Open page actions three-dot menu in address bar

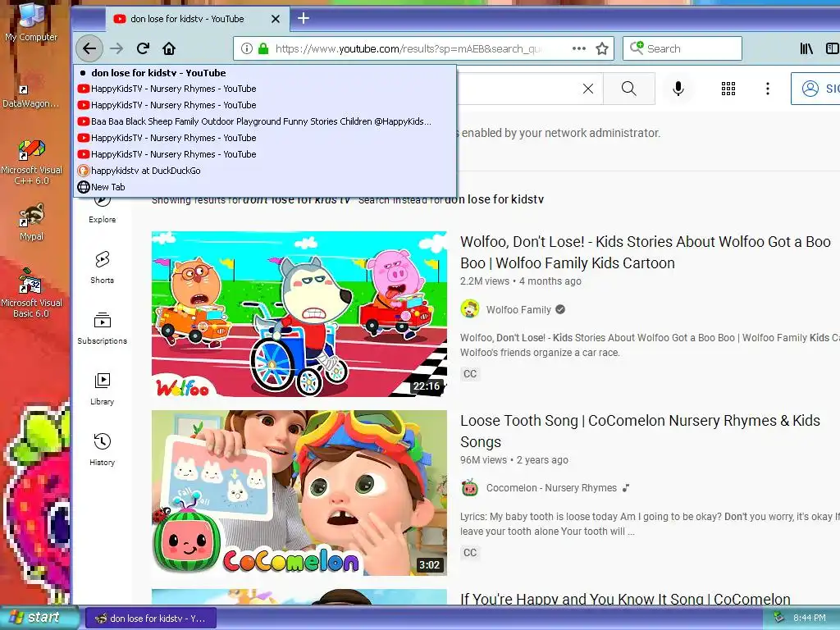point(578,48)
